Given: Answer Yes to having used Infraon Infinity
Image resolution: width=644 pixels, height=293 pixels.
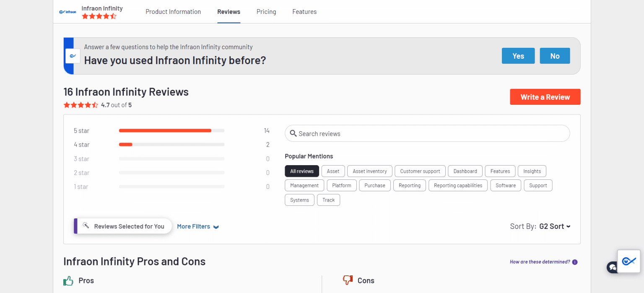Looking at the screenshot, I should tap(518, 55).
